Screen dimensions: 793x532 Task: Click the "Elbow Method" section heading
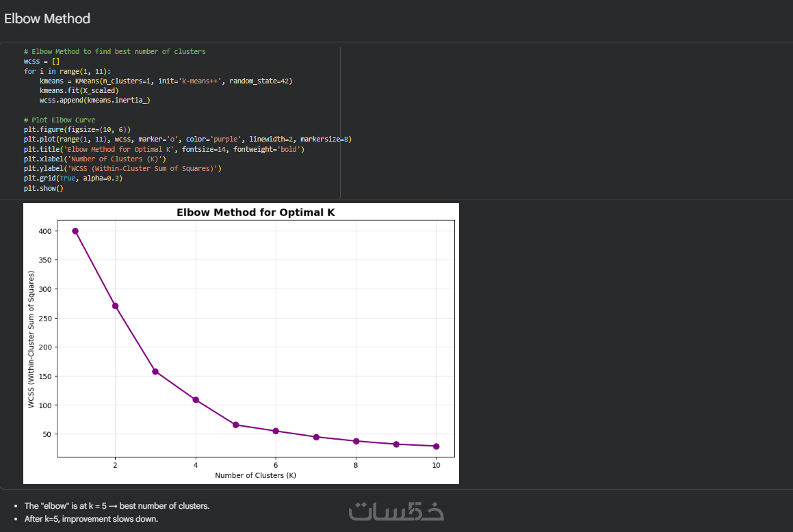pyautogui.click(x=47, y=18)
